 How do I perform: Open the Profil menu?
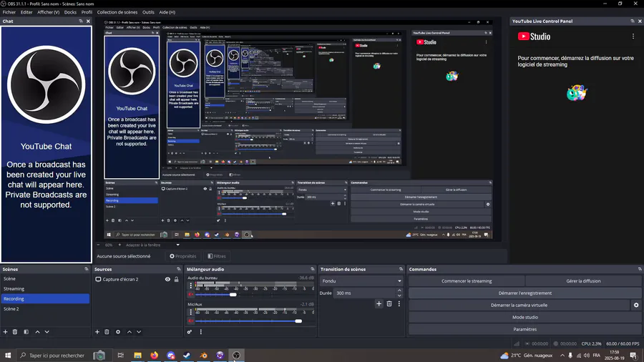(87, 12)
